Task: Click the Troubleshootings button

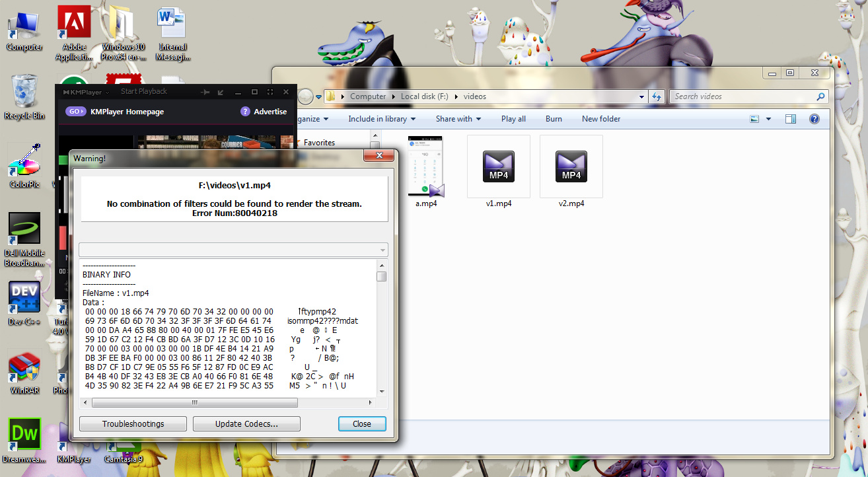Action: 133,424
